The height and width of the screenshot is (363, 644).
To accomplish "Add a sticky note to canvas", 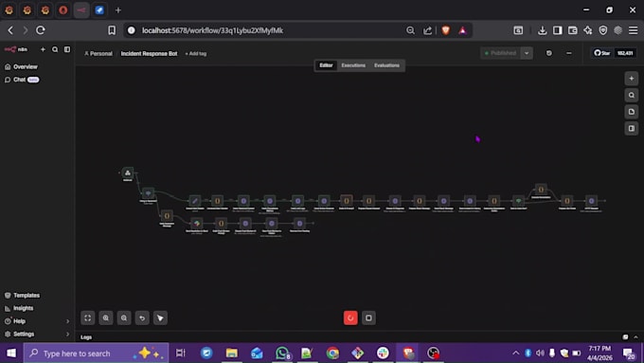I will [632, 112].
